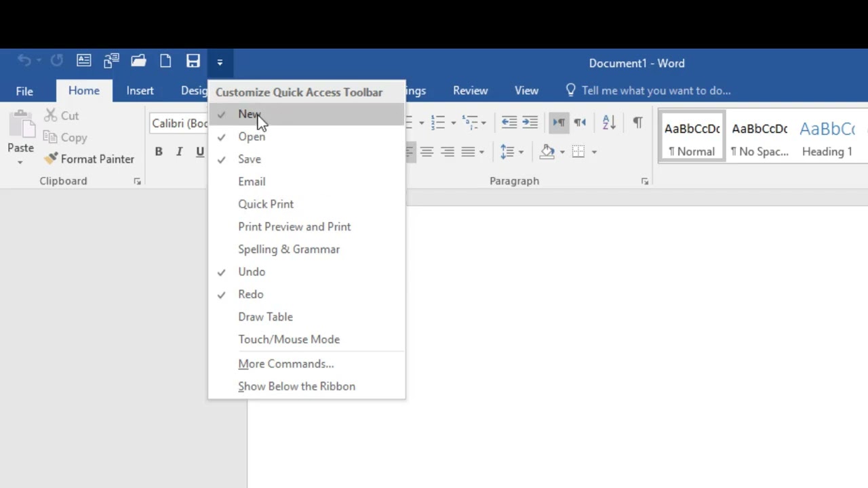868x488 pixels.
Task: Toggle Show/Hide paragraph marks
Action: (637, 123)
